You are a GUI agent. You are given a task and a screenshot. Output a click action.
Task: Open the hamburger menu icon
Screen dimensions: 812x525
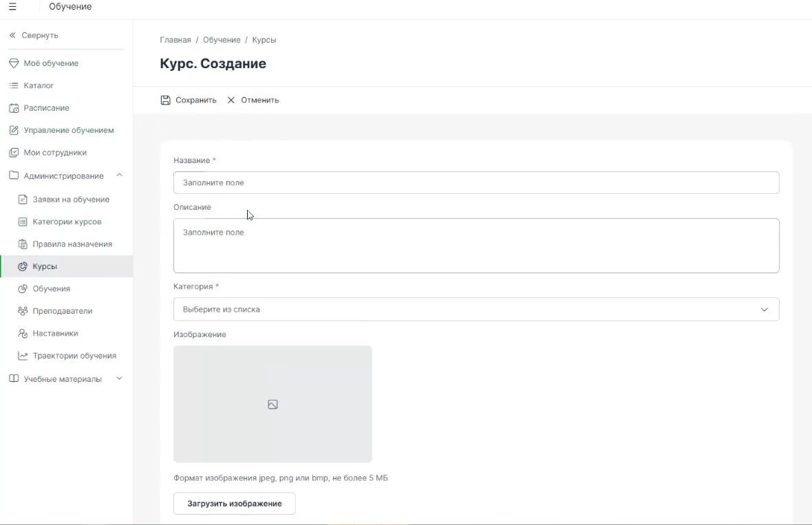(12, 7)
